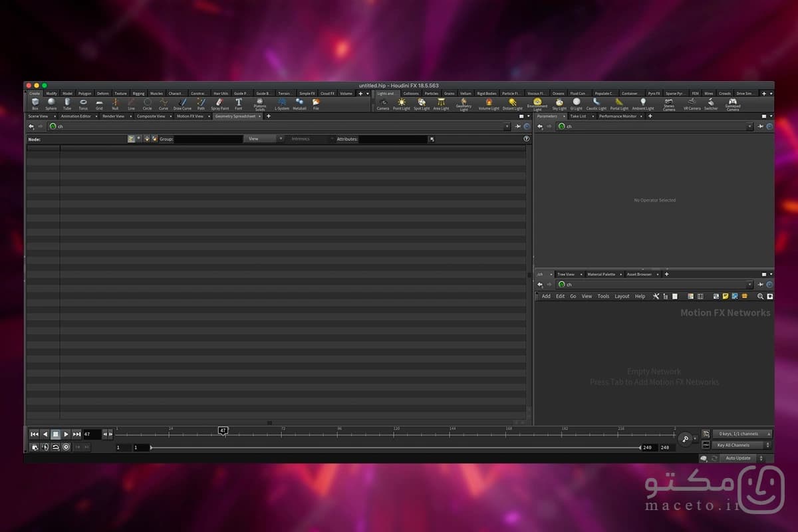Add an Environment Light
The height and width of the screenshot is (532, 798).
point(537,104)
